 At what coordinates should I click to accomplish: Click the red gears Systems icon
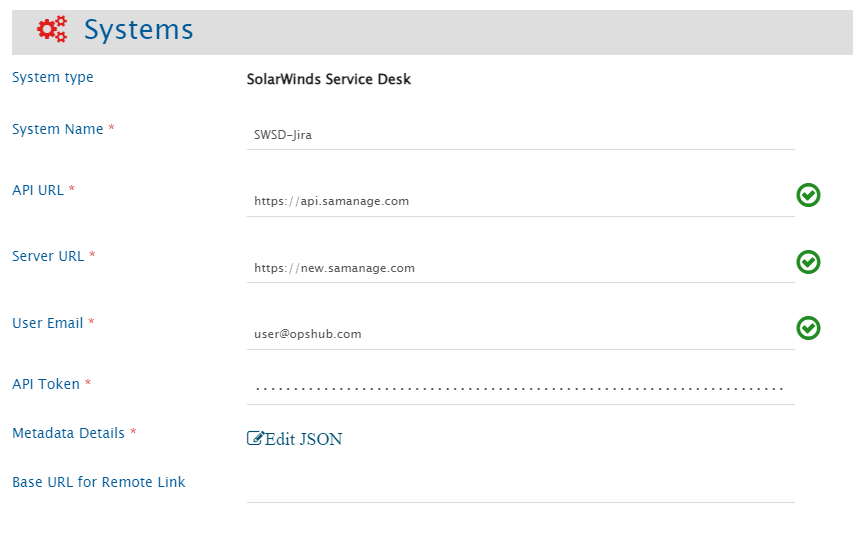tap(52, 30)
